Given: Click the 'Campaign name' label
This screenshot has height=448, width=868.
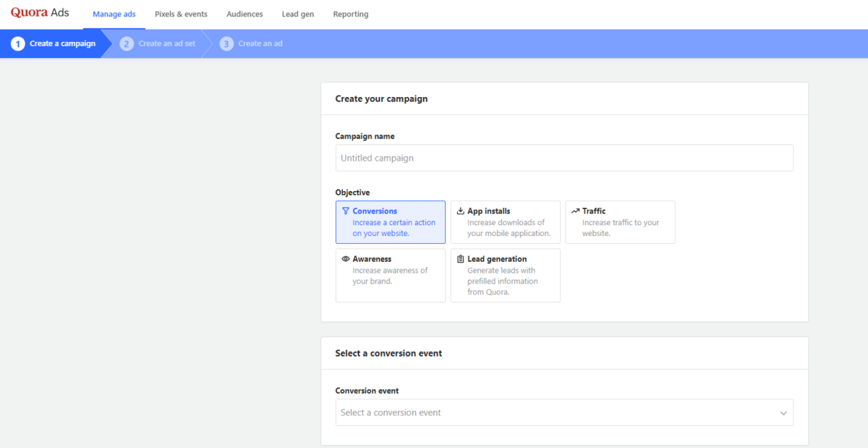Looking at the screenshot, I should (365, 136).
